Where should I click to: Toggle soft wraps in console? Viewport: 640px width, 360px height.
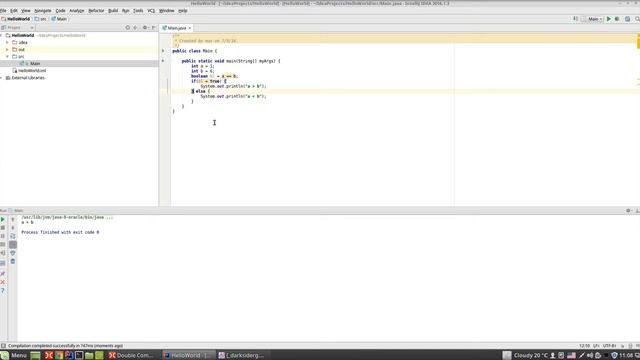13,236
